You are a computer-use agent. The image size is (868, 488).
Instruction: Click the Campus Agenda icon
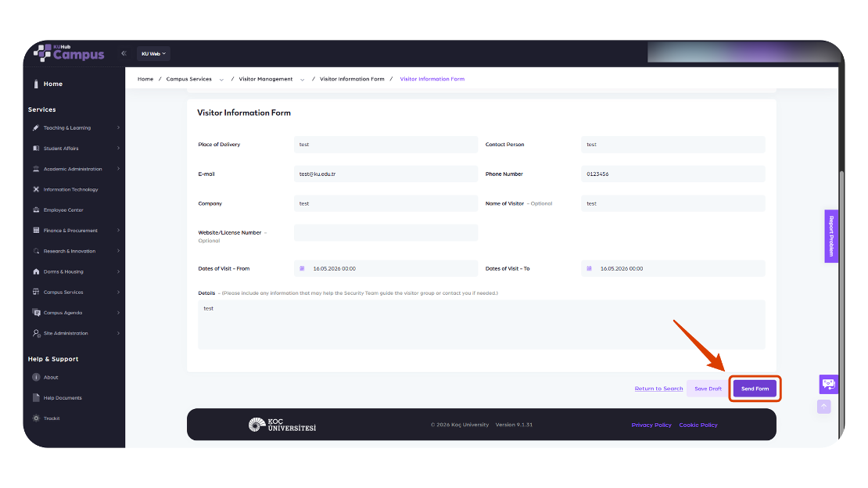(x=36, y=312)
